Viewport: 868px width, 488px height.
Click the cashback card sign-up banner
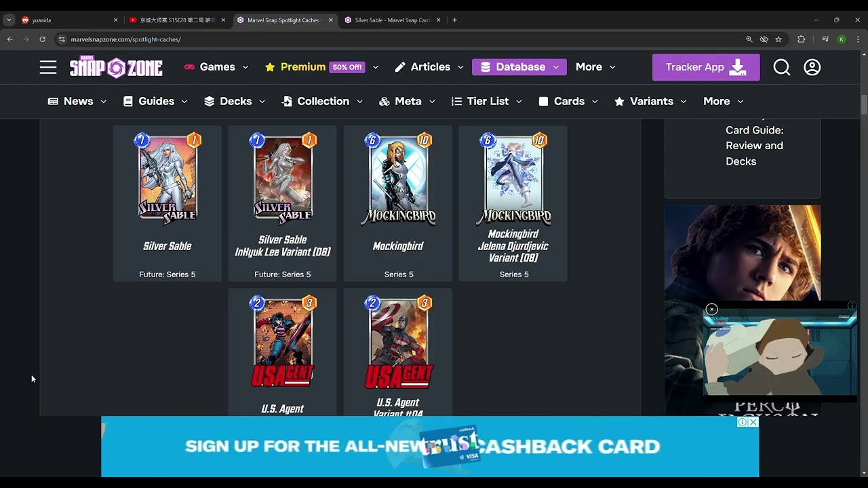[430, 447]
